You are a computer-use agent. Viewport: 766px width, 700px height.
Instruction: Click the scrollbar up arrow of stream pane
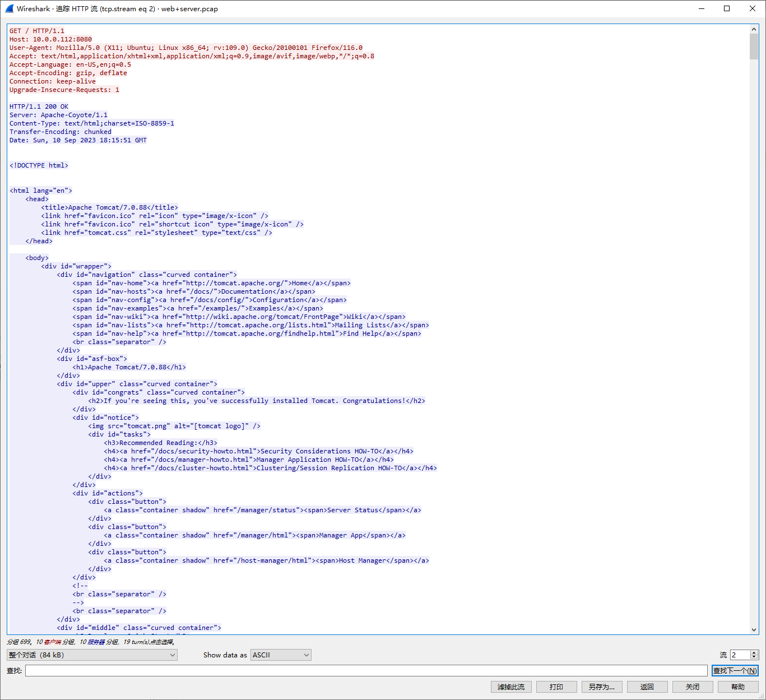[x=754, y=29]
